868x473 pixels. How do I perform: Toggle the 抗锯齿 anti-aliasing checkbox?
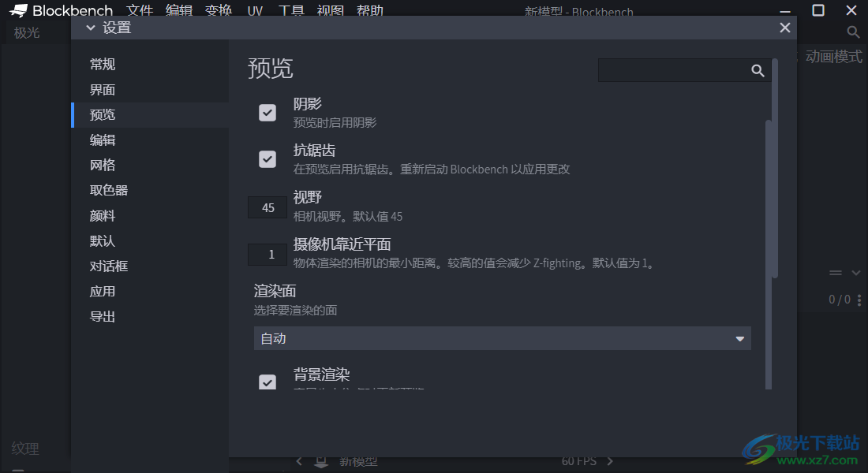268,159
